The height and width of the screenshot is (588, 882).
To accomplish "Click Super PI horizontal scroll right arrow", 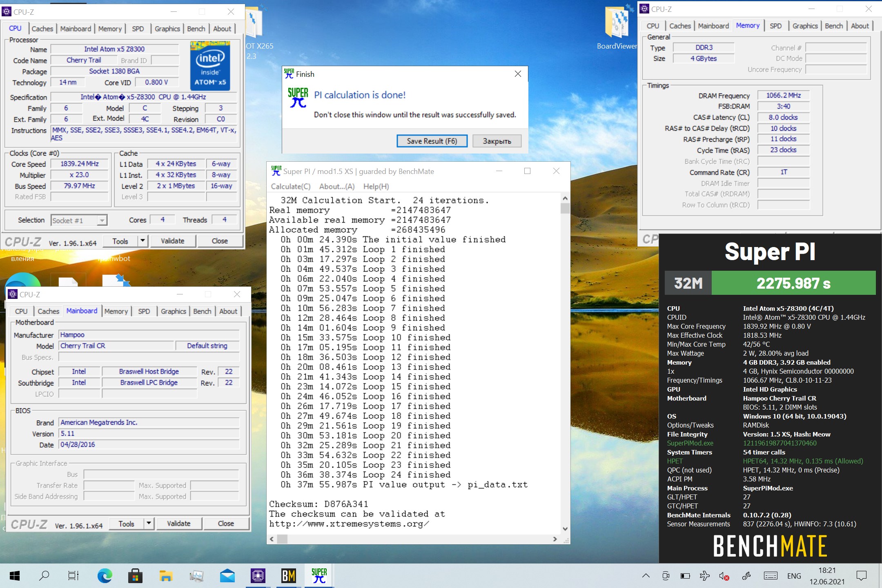I will [555, 539].
